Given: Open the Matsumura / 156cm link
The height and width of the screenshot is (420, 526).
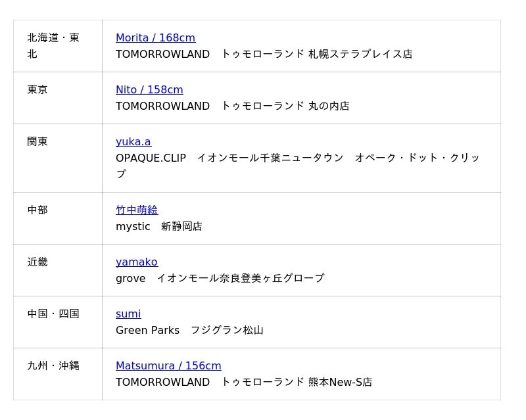Looking at the screenshot, I should pyautogui.click(x=168, y=366).
